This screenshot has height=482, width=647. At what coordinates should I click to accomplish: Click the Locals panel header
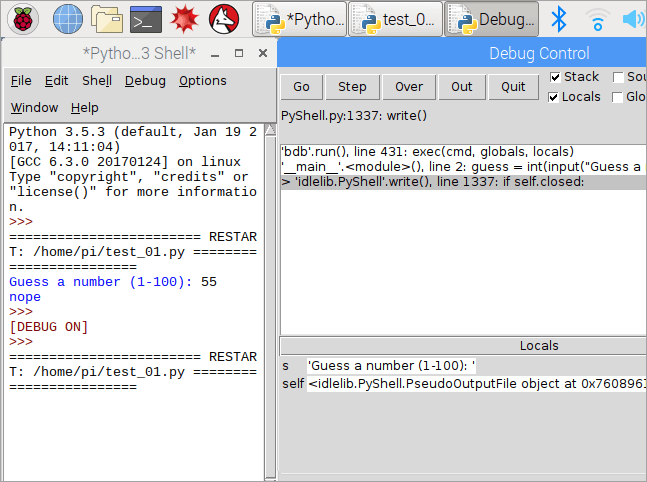click(x=464, y=346)
